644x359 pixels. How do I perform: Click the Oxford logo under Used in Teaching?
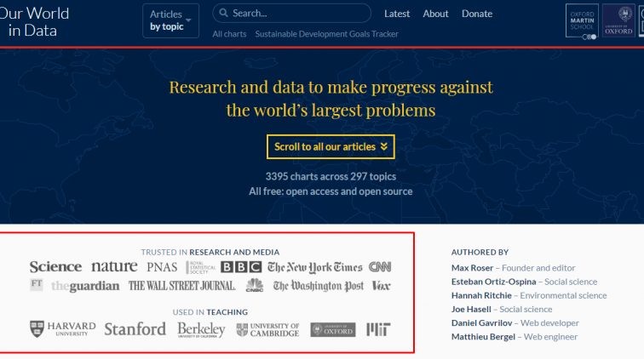[x=333, y=329]
